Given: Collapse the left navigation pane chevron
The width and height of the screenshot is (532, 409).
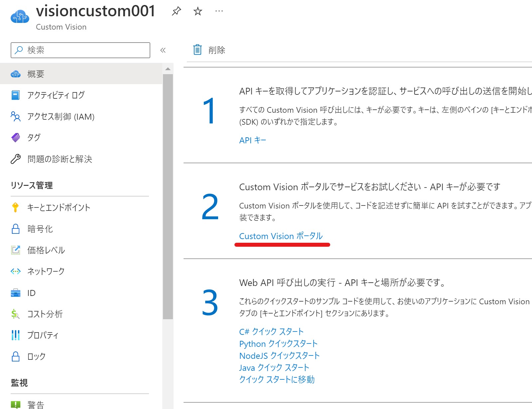Looking at the screenshot, I should 163,50.
